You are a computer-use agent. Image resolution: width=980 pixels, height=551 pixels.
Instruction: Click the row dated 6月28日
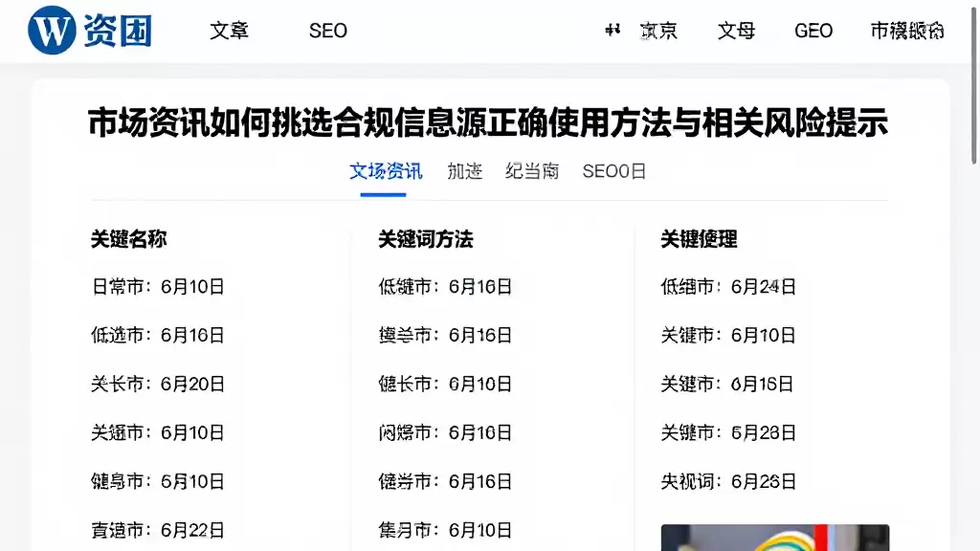(x=728, y=433)
